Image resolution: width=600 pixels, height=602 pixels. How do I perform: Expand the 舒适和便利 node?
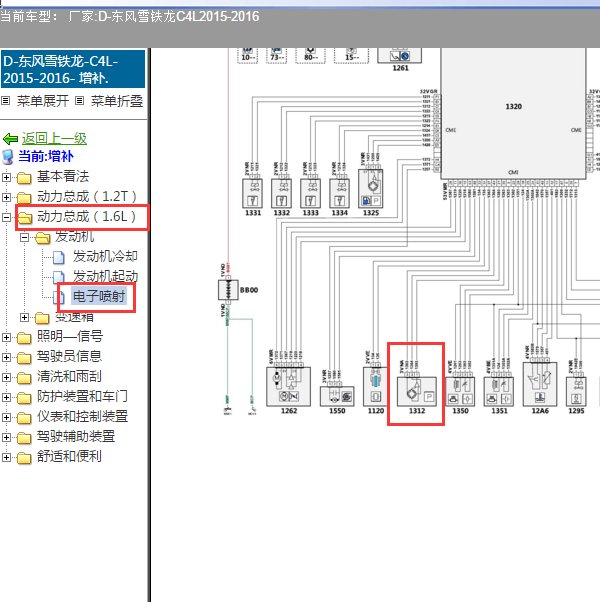click(6, 457)
